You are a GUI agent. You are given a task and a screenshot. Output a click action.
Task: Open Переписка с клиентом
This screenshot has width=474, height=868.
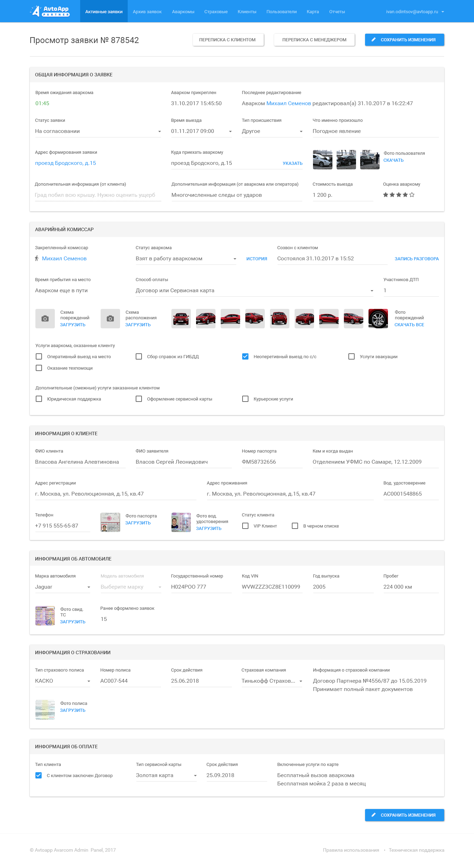coord(228,40)
